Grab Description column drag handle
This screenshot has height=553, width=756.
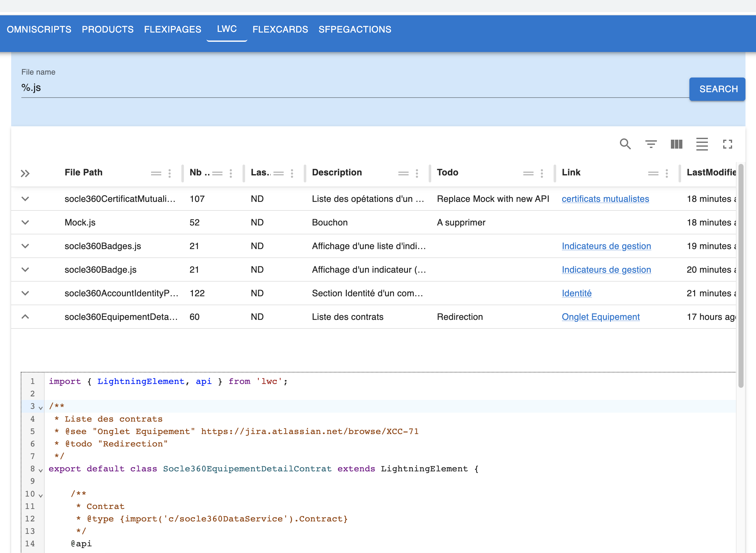(x=403, y=173)
